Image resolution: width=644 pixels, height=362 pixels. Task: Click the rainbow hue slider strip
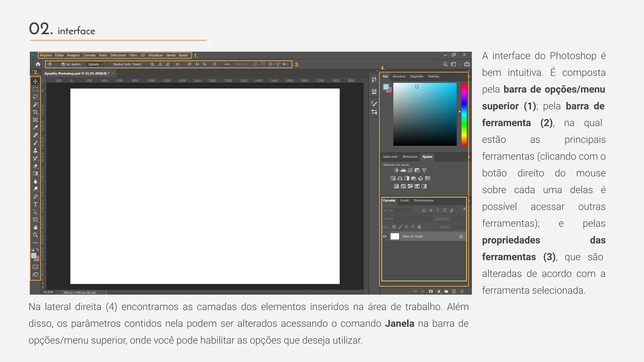click(x=464, y=114)
